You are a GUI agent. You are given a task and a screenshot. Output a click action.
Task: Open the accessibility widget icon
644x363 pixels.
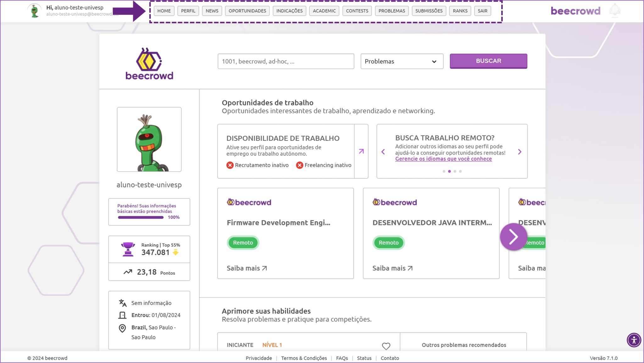(x=634, y=340)
